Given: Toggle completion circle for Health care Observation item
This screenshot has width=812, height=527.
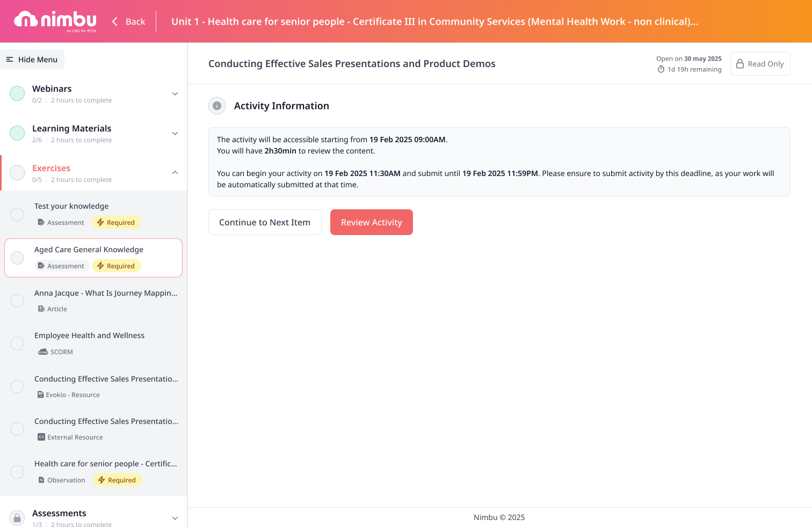Looking at the screenshot, I should point(17,472).
